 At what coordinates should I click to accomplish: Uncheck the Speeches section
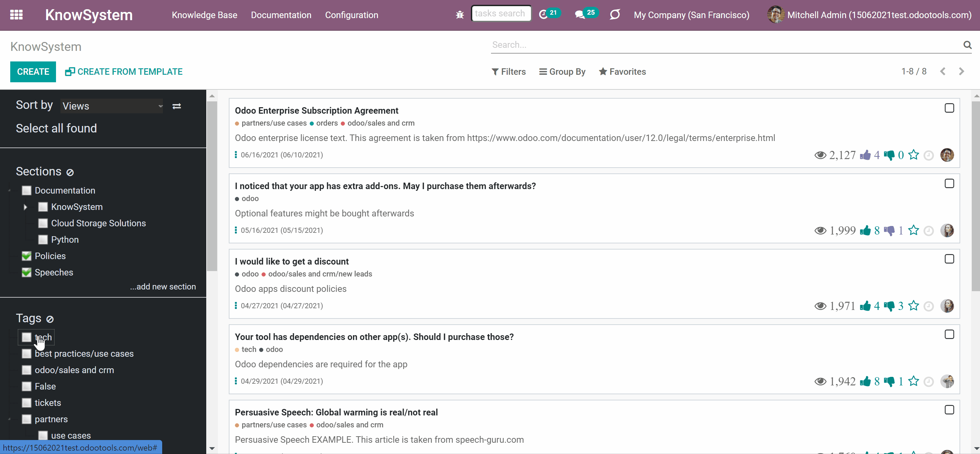point(26,272)
